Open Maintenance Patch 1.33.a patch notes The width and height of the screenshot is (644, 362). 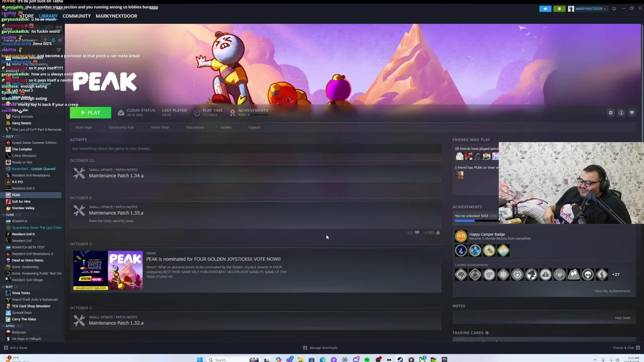click(x=116, y=213)
